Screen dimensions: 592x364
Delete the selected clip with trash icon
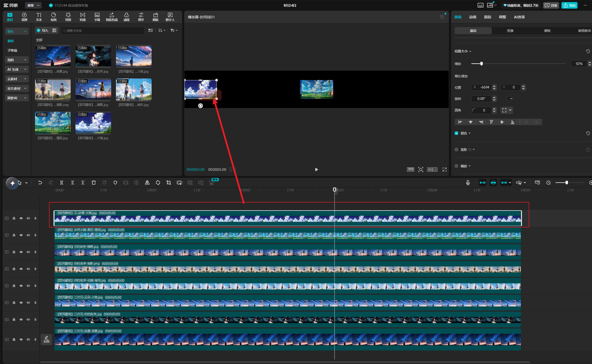pyautogui.click(x=94, y=183)
